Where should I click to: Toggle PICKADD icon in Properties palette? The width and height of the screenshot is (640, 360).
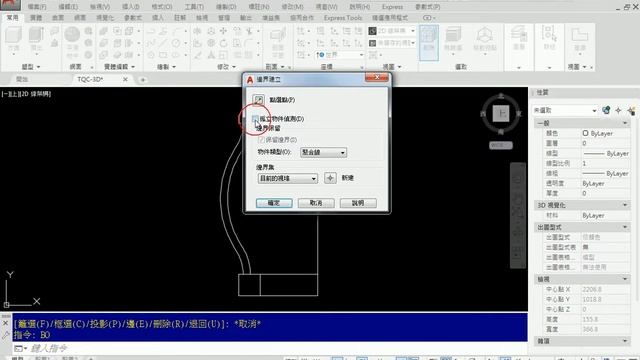point(606,110)
